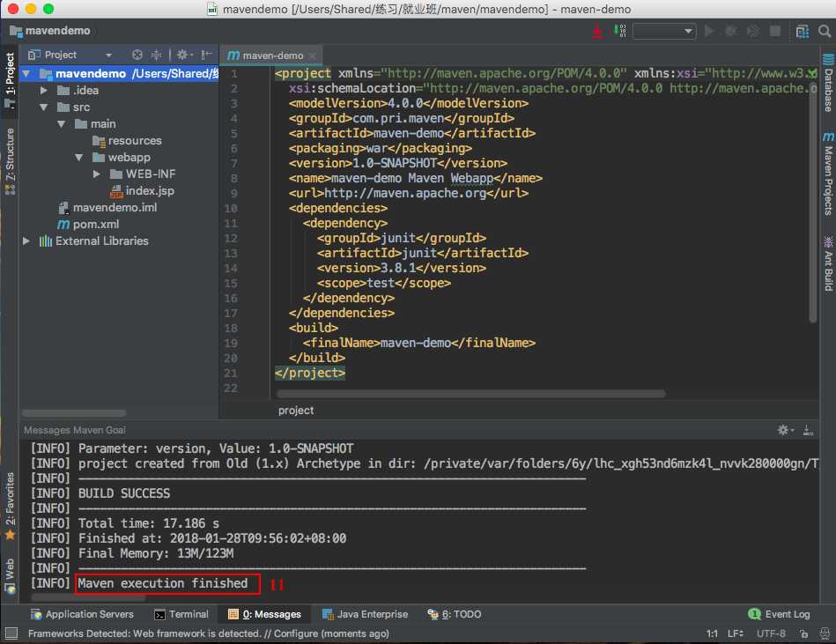Collapse the webapp folder

[x=79, y=158]
